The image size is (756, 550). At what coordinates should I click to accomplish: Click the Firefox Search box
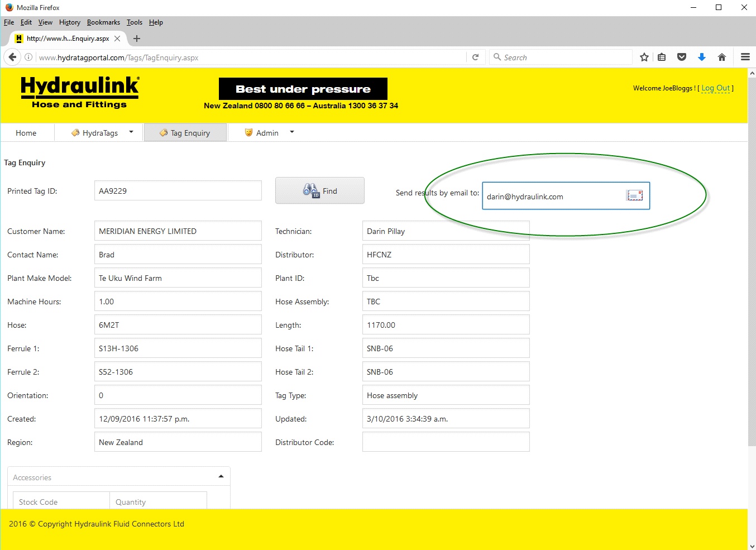click(x=561, y=57)
